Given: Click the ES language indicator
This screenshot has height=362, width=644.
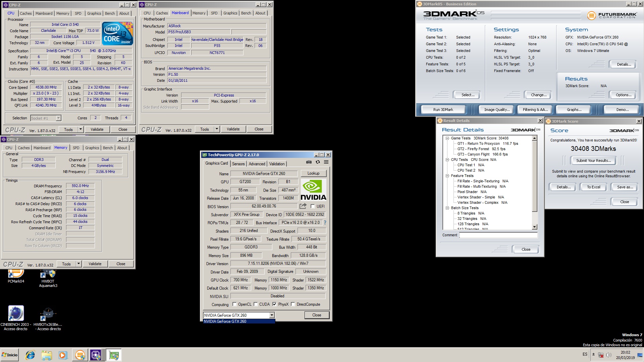Looking at the screenshot, I should (x=585, y=354).
